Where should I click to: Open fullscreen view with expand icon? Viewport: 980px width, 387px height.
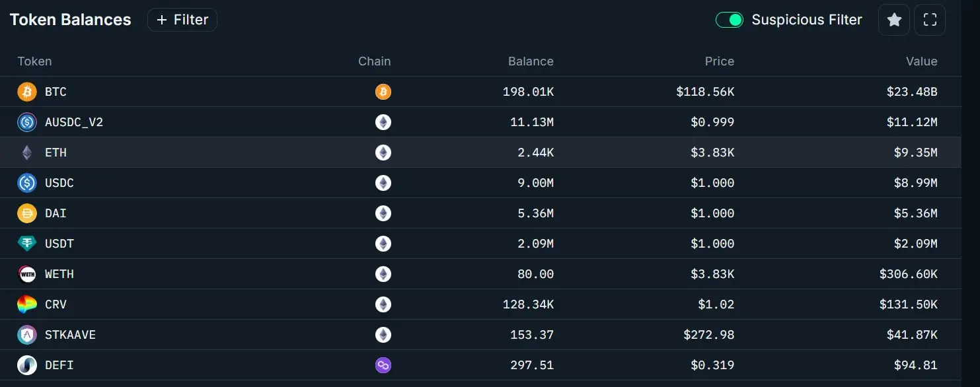[930, 20]
